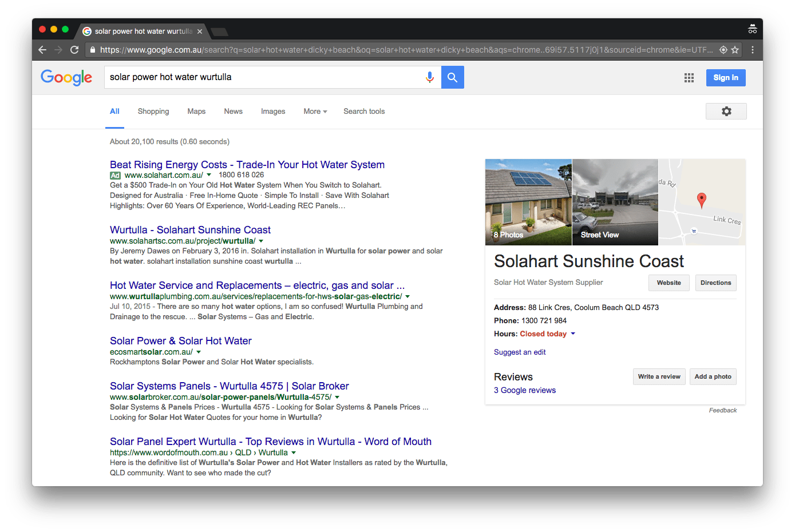Open search settings with the gear button
This screenshot has height=532, width=795.
coord(726,111)
